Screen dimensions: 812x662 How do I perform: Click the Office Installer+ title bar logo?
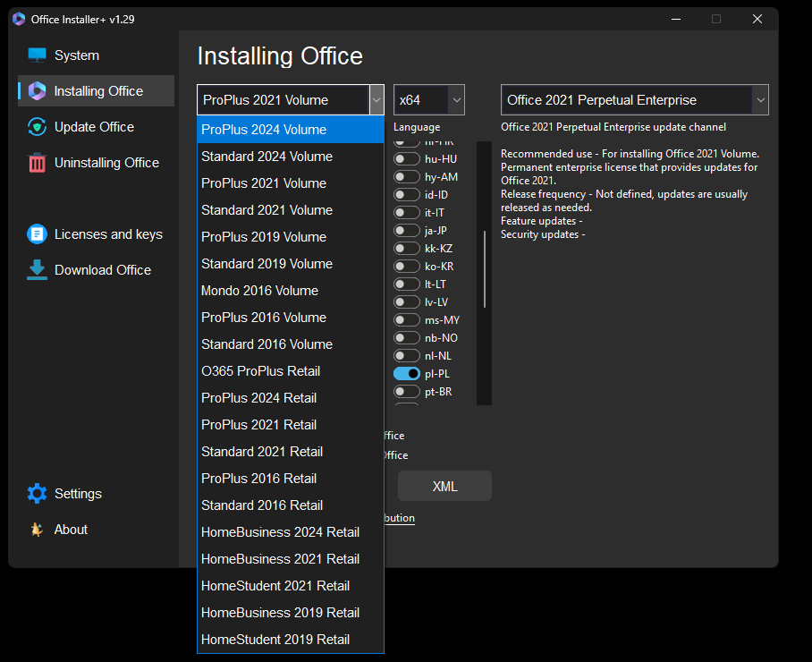pos(19,19)
